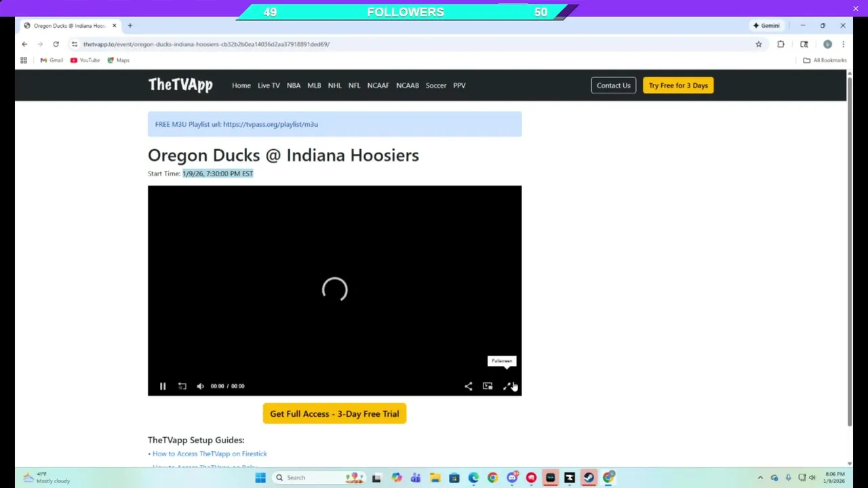Open Chrome extensions puzzle icon
This screenshot has width=868, height=488.
[781, 44]
